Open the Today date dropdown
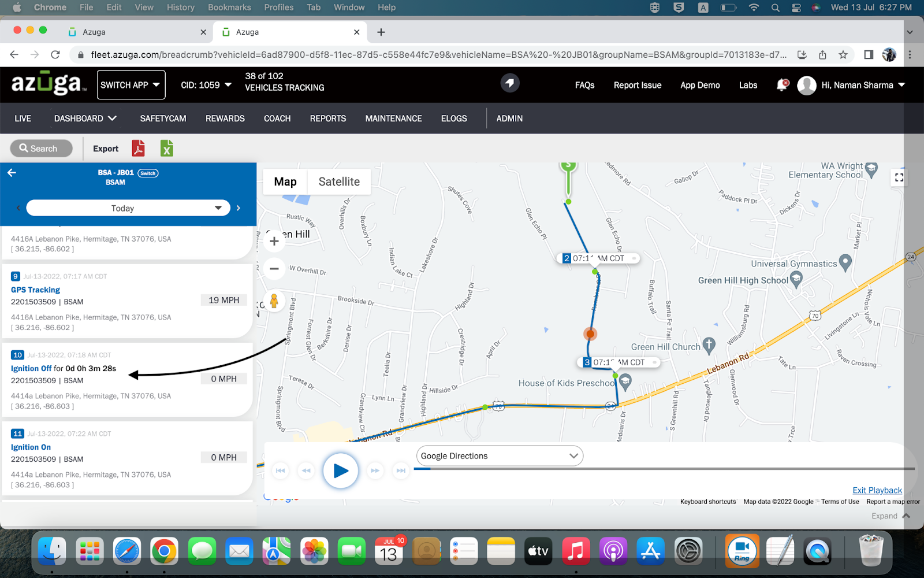The width and height of the screenshot is (924, 578). pyautogui.click(x=128, y=208)
